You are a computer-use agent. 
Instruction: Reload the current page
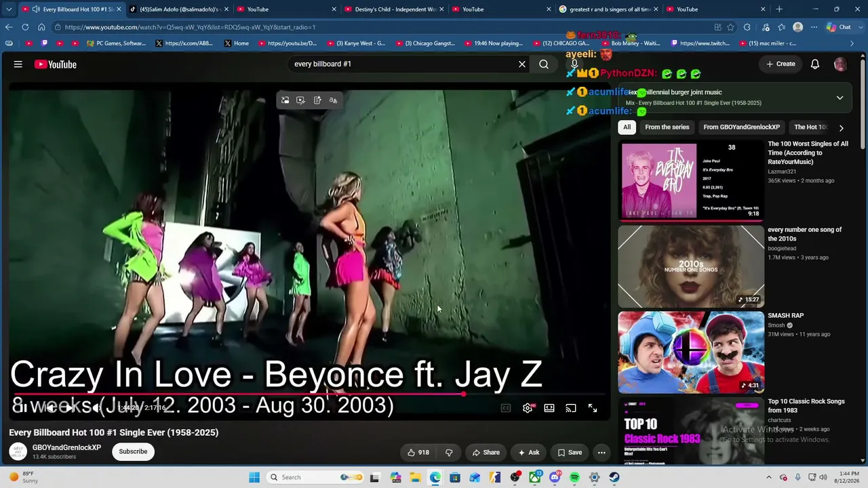click(25, 27)
